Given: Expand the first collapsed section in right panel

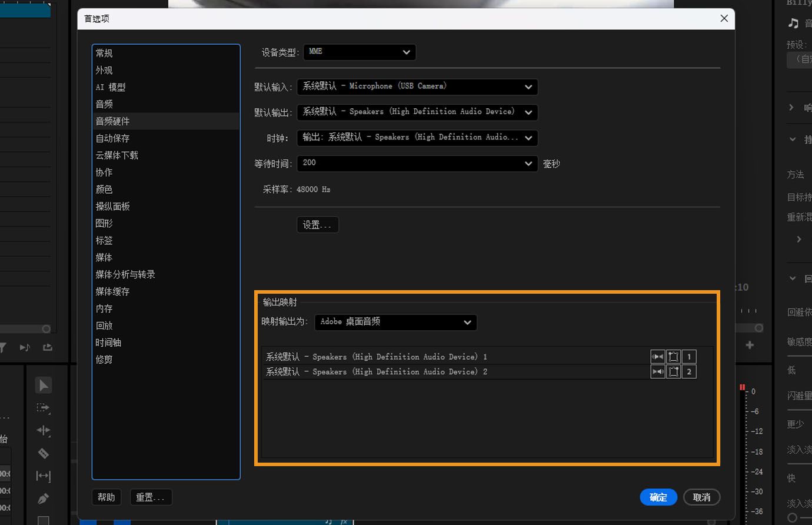Looking at the screenshot, I should click(x=791, y=107).
